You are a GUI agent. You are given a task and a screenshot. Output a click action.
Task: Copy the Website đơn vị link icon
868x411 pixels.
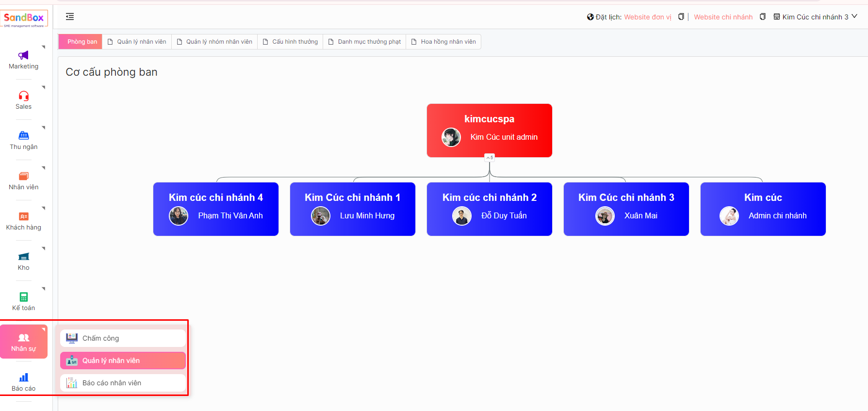681,17
